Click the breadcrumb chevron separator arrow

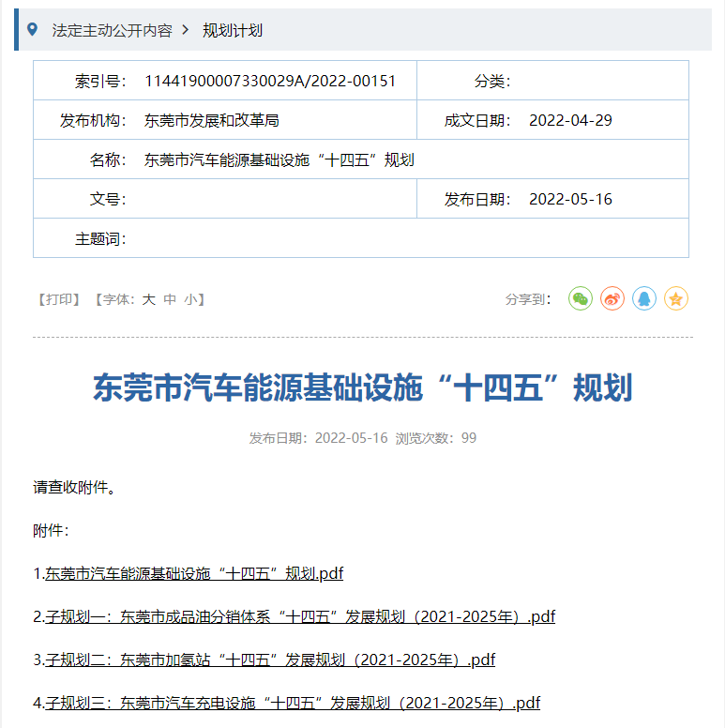[x=187, y=30]
